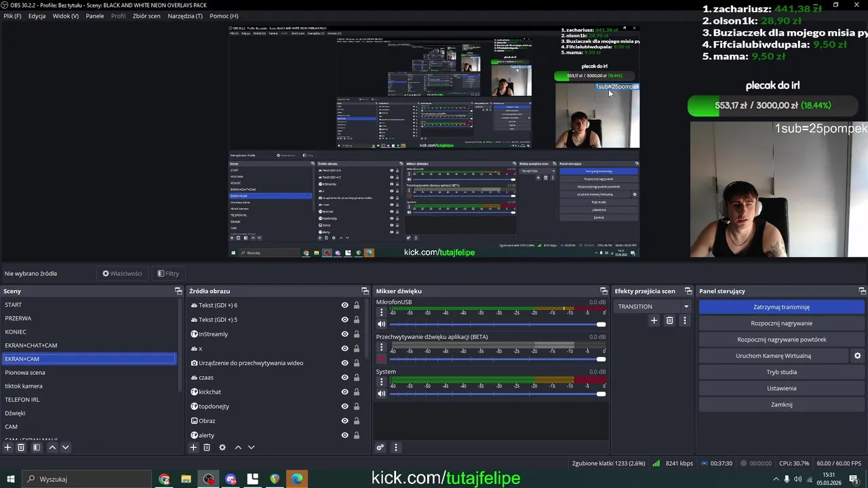Open scene filters icon in Sceny toolbar
868x488 pixels.
pos(37,447)
